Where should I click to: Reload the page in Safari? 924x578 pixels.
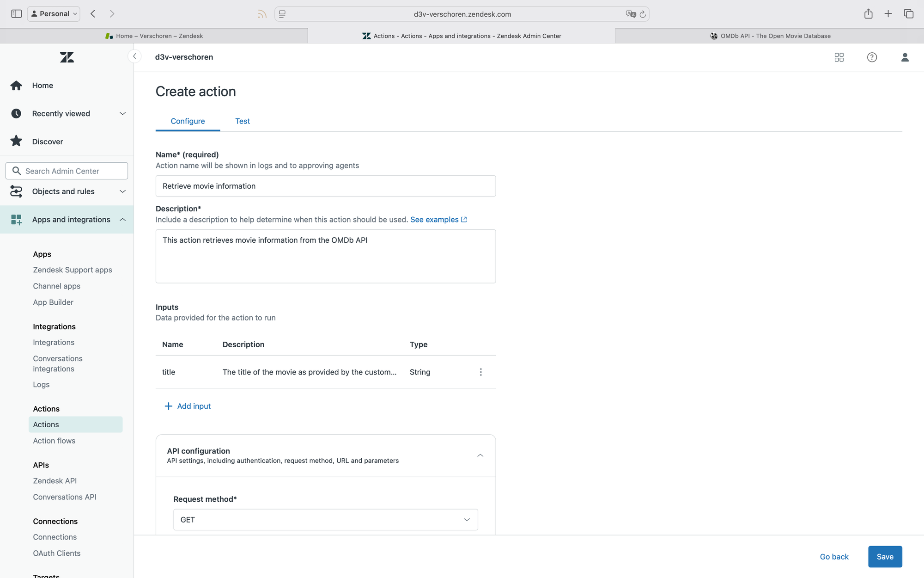point(643,14)
